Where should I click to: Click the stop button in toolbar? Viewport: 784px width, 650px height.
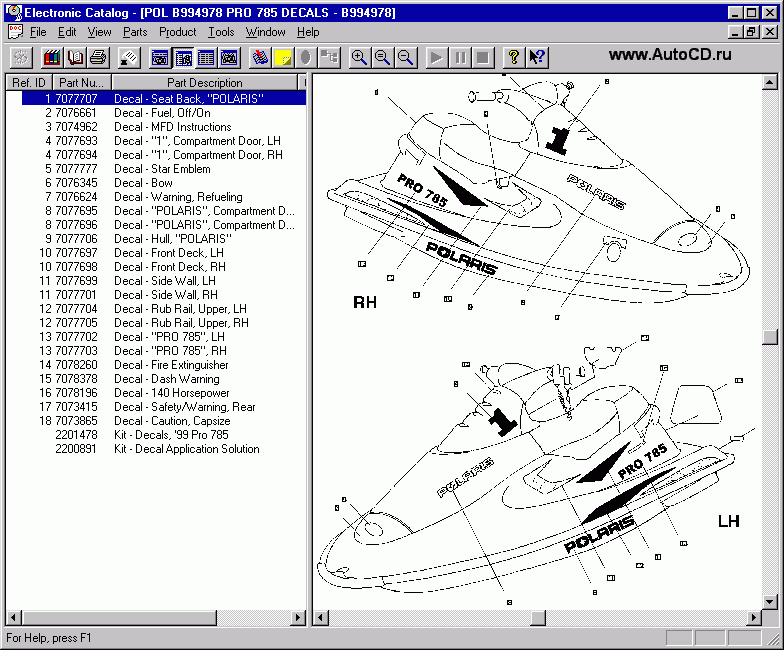tap(482, 58)
